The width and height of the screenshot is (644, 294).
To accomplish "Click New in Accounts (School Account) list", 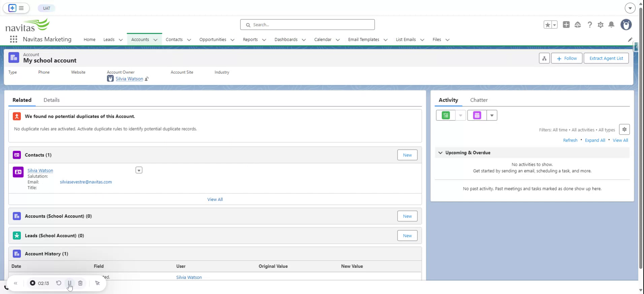I will pyautogui.click(x=407, y=216).
